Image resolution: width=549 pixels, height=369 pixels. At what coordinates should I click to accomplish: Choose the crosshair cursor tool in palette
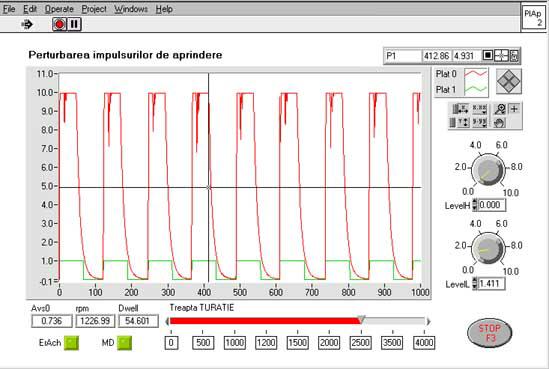[x=514, y=109]
